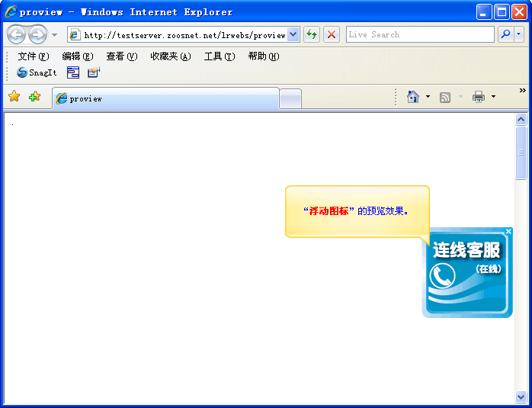Click the Print icon
The height and width of the screenshot is (408, 532).
pyautogui.click(x=479, y=97)
